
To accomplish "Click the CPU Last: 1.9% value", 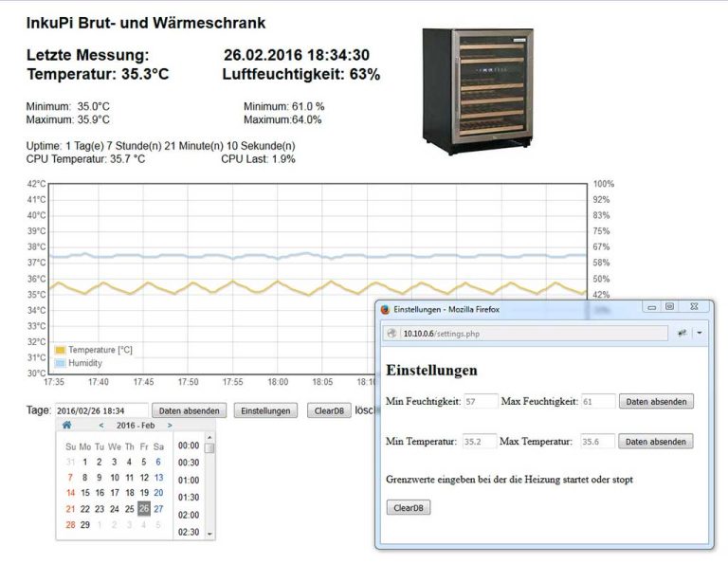I will pyautogui.click(x=258, y=159).
